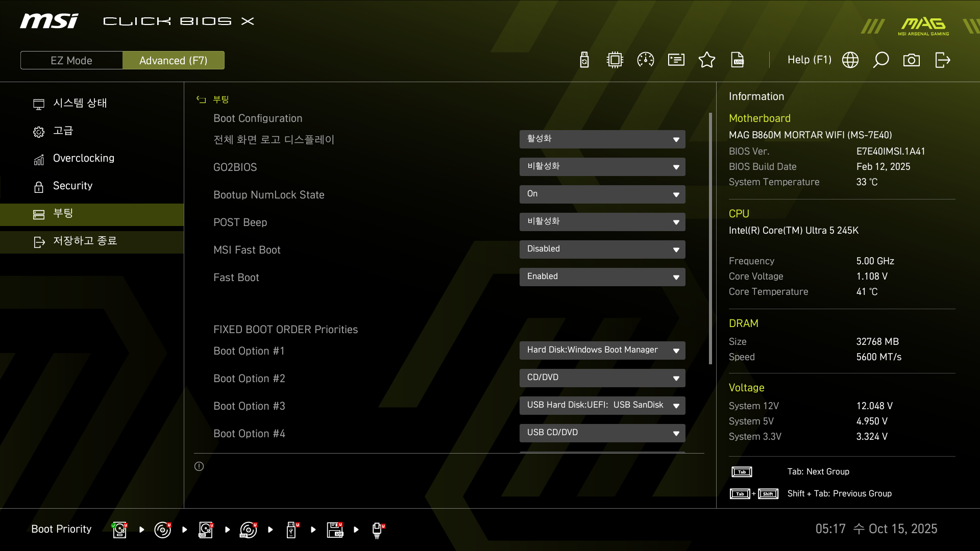Open the Bootup NumLock State dropdown

click(602, 194)
